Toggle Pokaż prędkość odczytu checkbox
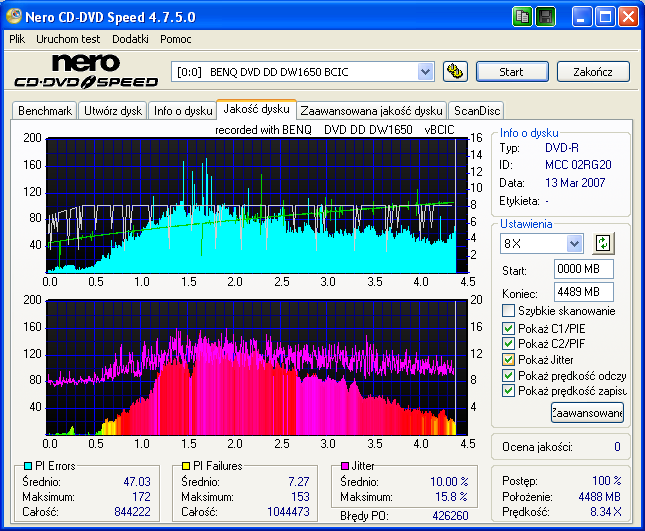645x531 pixels. (x=508, y=376)
